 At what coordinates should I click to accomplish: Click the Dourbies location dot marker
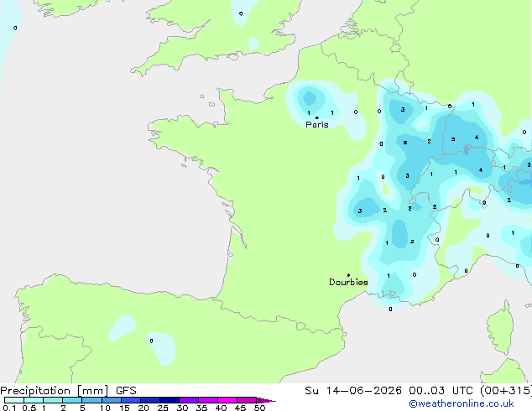pyautogui.click(x=348, y=275)
